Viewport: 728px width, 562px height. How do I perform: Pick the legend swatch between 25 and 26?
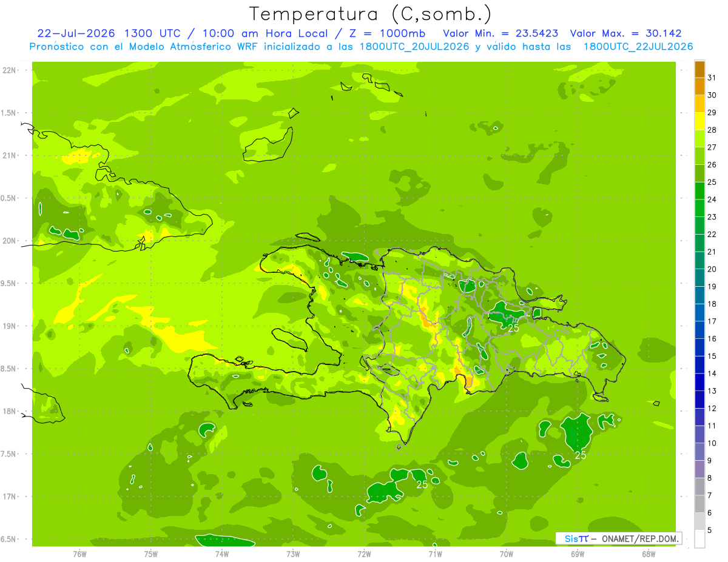699,173
